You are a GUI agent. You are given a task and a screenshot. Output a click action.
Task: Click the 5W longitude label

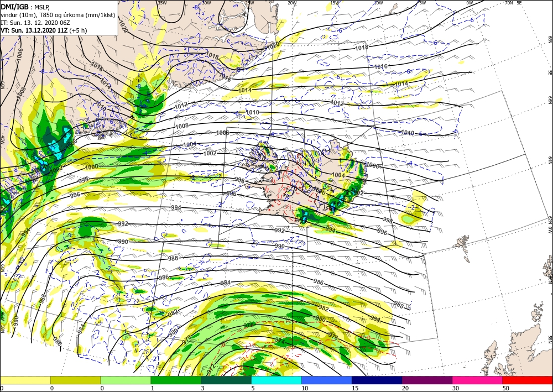[x=422, y=3]
